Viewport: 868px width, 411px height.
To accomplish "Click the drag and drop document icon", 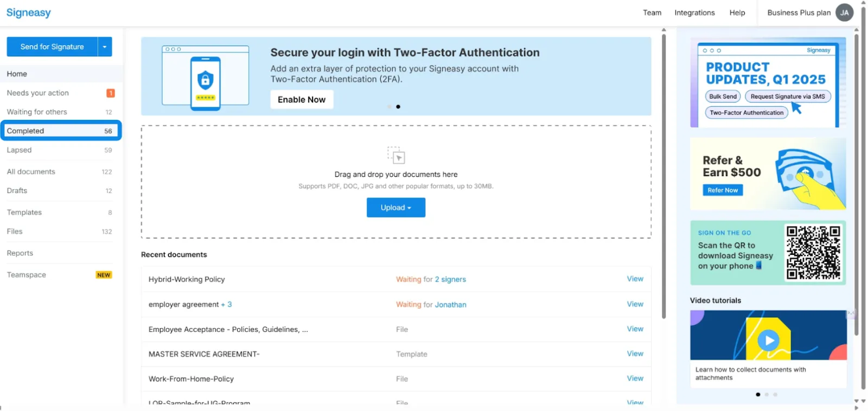I will coord(396,155).
